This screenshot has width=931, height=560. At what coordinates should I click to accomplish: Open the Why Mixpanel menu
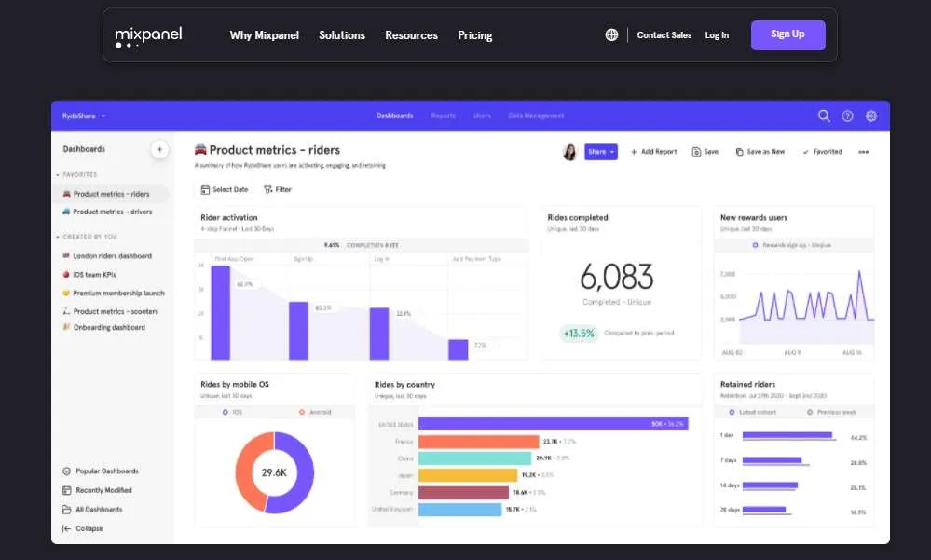265,35
